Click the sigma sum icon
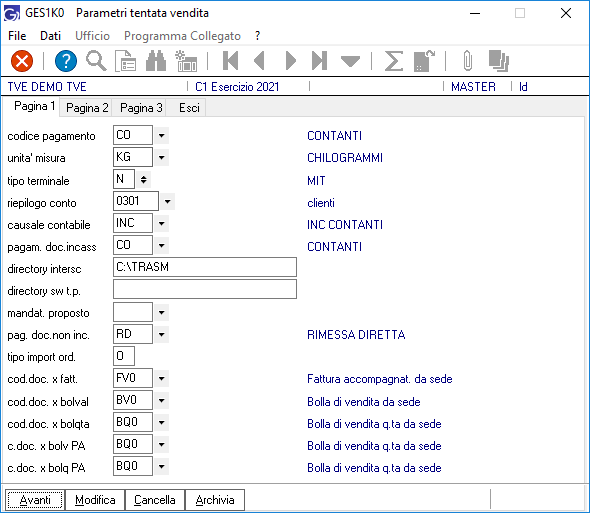Viewport: 590px width, 513px height. 394,61
